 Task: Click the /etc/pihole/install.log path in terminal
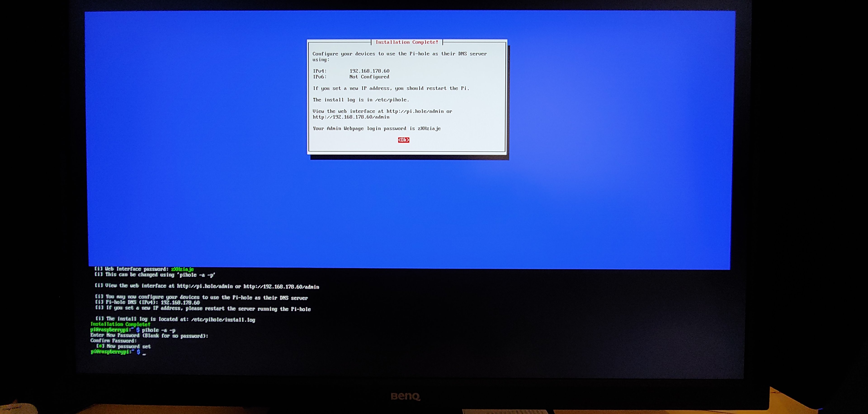tap(223, 320)
